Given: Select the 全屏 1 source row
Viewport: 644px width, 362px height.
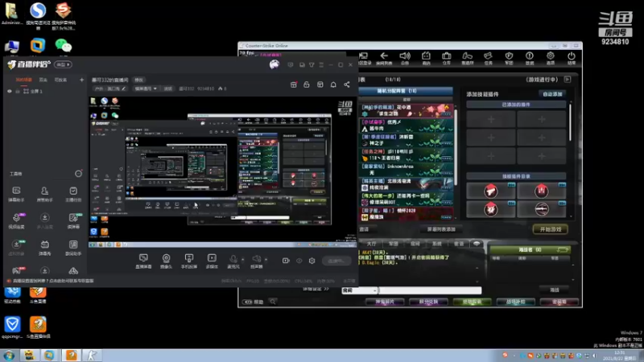Looking at the screenshot, I should pyautogui.click(x=45, y=91).
